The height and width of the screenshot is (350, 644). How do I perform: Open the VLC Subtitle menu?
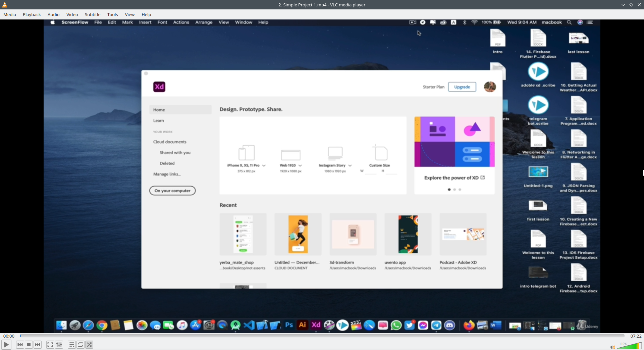[93, 14]
